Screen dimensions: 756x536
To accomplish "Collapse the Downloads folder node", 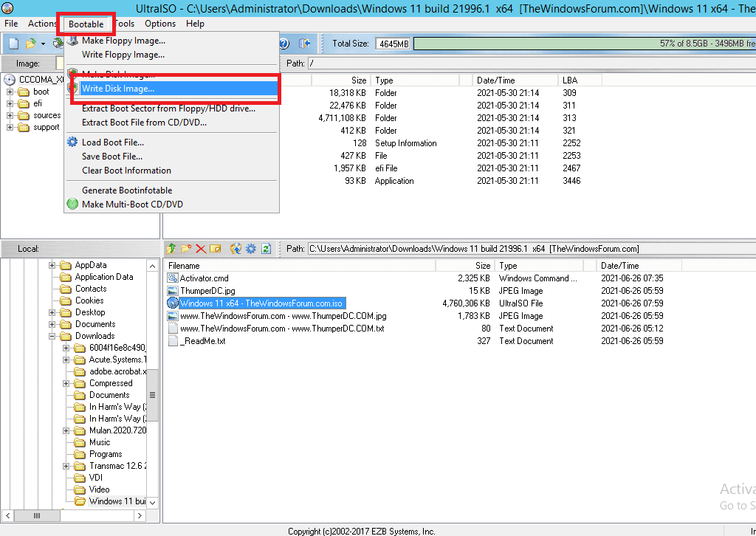I will coord(52,336).
